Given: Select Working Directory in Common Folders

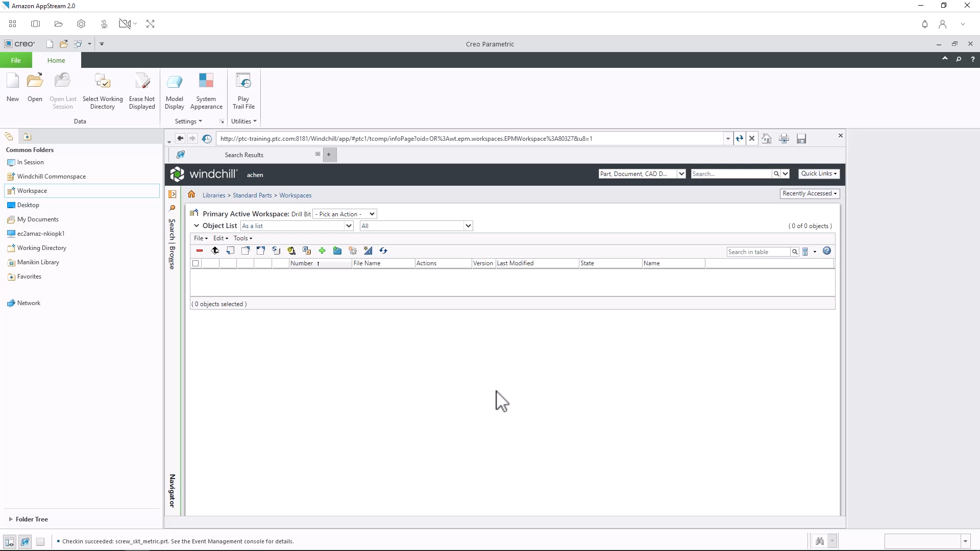Looking at the screenshot, I should [42, 248].
